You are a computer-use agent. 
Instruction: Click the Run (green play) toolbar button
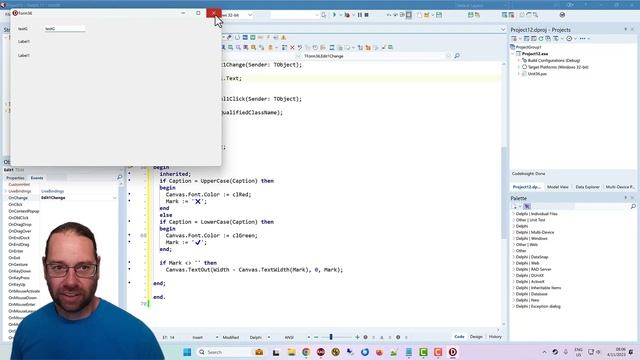click(x=334, y=15)
